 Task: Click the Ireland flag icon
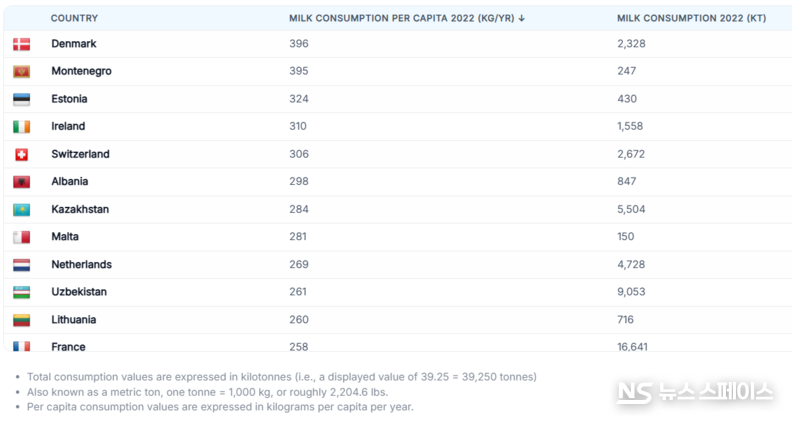21,126
